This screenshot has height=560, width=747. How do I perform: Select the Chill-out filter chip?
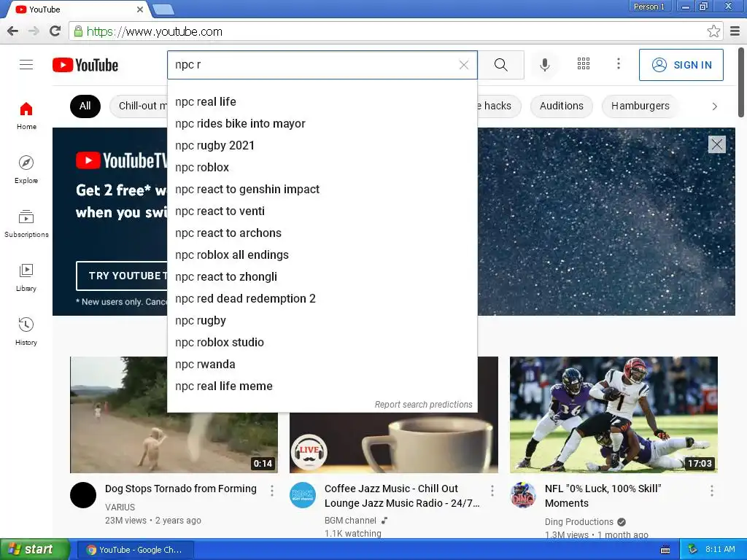point(139,106)
